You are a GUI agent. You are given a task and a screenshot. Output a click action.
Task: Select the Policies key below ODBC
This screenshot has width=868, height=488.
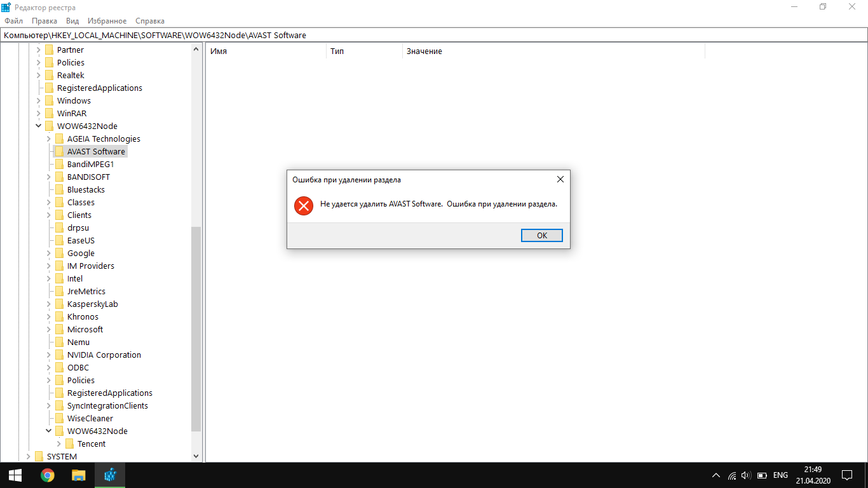pyautogui.click(x=81, y=380)
